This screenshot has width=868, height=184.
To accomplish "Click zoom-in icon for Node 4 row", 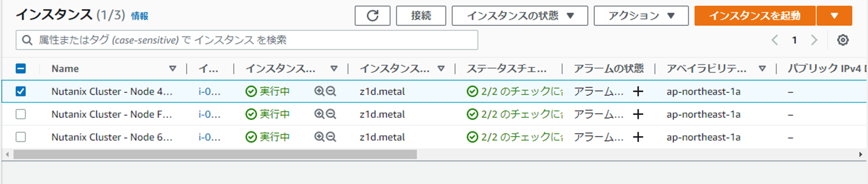I will pyautogui.click(x=319, y=91).
